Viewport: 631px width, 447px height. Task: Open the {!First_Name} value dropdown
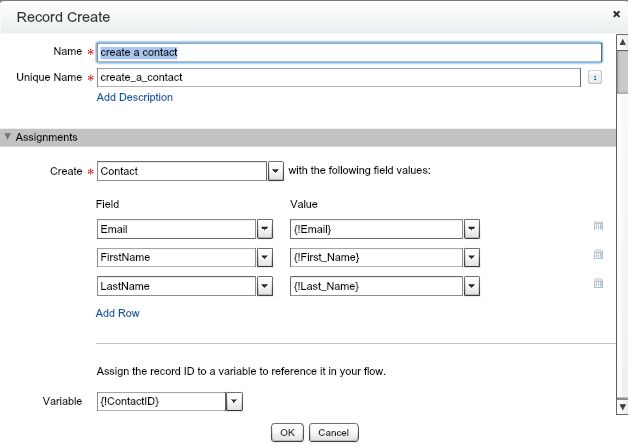[x=471, y=257]
